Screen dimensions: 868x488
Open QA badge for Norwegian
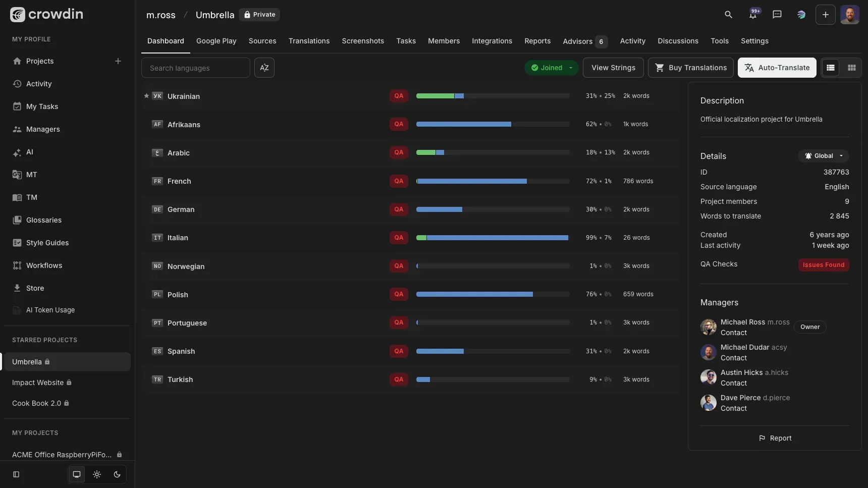399,266
